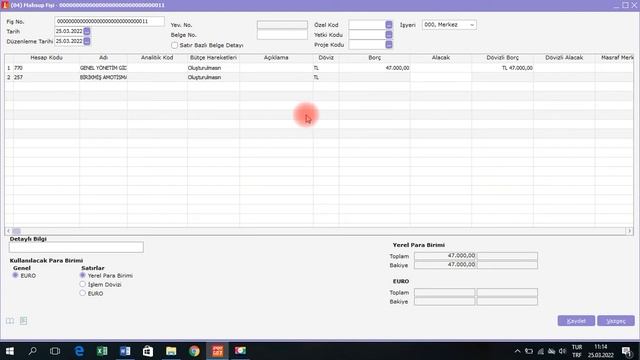Select İşlem Dövizi radio under Satırlar
Viewport: 640px width, 360px height.
(x=82, y=284)
